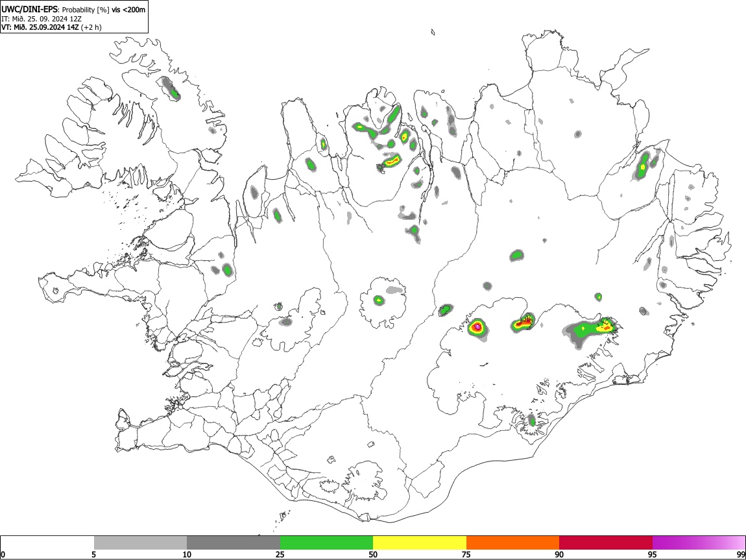Click the white 0-5% legend color band
Image resolution: width=746 pixels, height=560 pixels.
[x=47, y=542]
